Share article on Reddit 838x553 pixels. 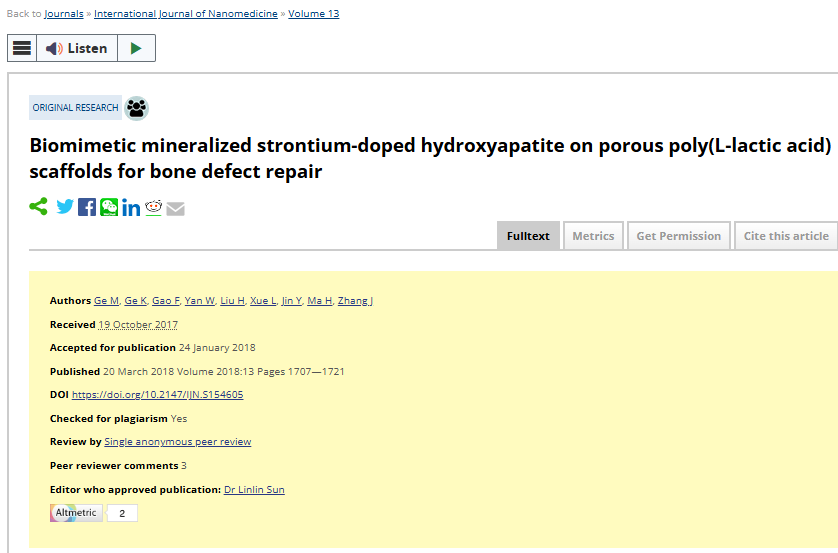coord(153,207)
